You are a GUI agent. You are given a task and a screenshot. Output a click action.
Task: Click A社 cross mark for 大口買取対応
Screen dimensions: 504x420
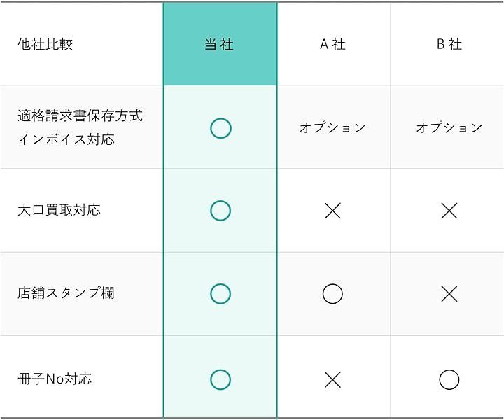pyautogui.click(x=332, y=211)
